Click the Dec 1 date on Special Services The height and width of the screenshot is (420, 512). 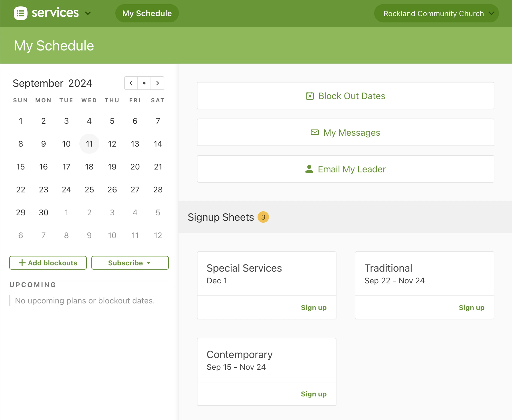[x=217, y=281]
